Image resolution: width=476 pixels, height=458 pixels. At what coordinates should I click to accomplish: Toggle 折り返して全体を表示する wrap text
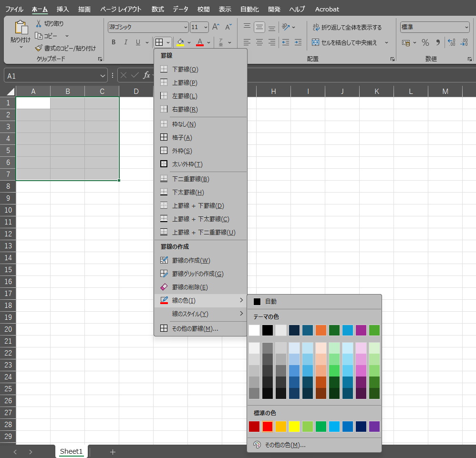[347, 27]
